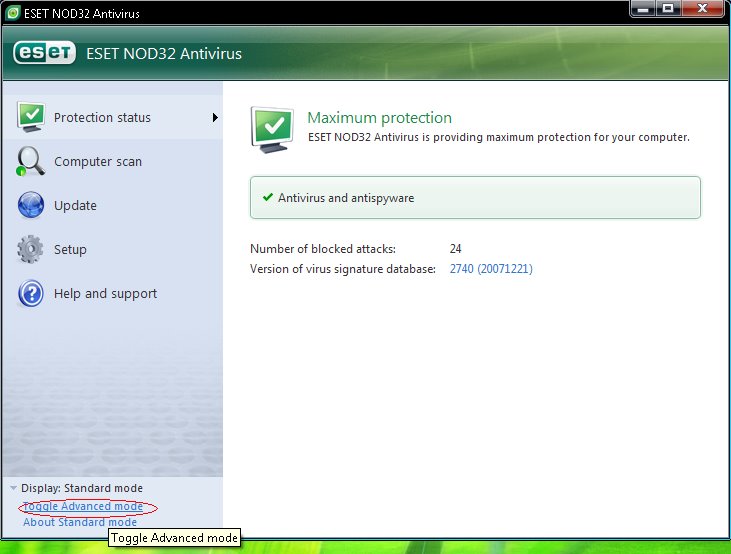The height and width of the screenshot is (554, 731).
Task: Click the ESET eye icon in the title bar
Action: (13, 13)
